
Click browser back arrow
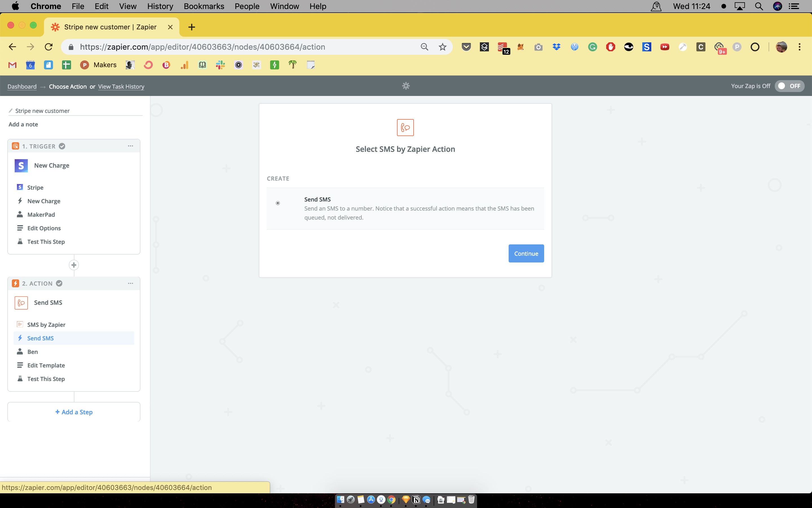click(12, 47)
